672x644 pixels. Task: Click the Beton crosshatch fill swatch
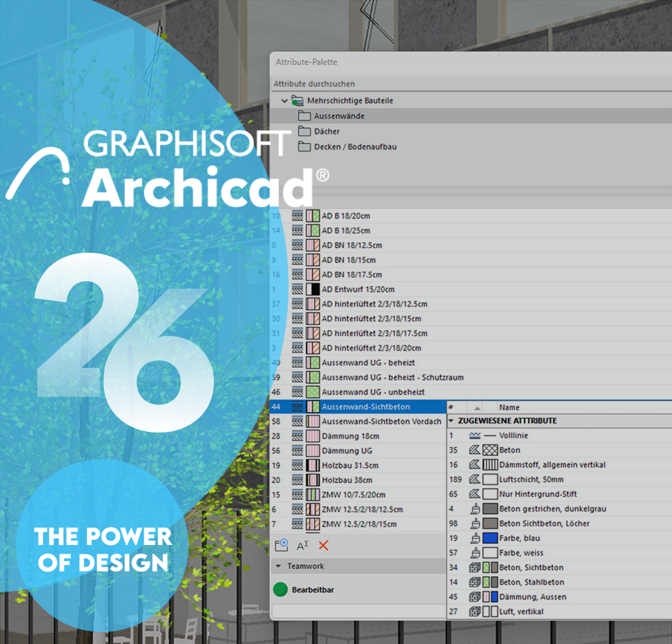pyautogui.click(x=490, y=450)
